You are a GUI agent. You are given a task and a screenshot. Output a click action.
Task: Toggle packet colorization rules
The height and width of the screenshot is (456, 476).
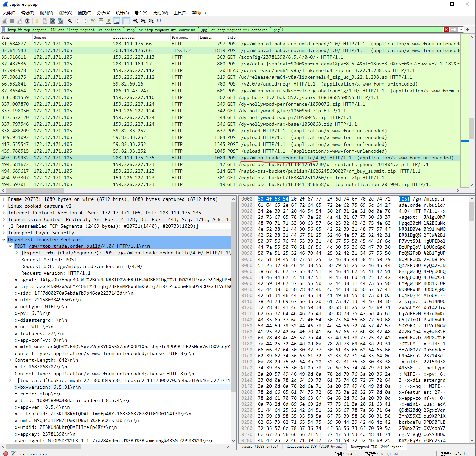[x=126, y=21]
